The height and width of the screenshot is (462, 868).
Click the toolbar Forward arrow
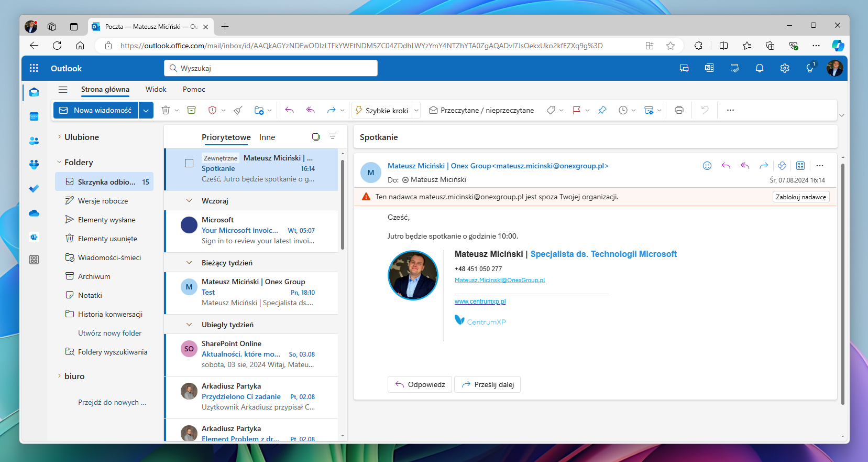pyautogui.click(x=331, y=110)
